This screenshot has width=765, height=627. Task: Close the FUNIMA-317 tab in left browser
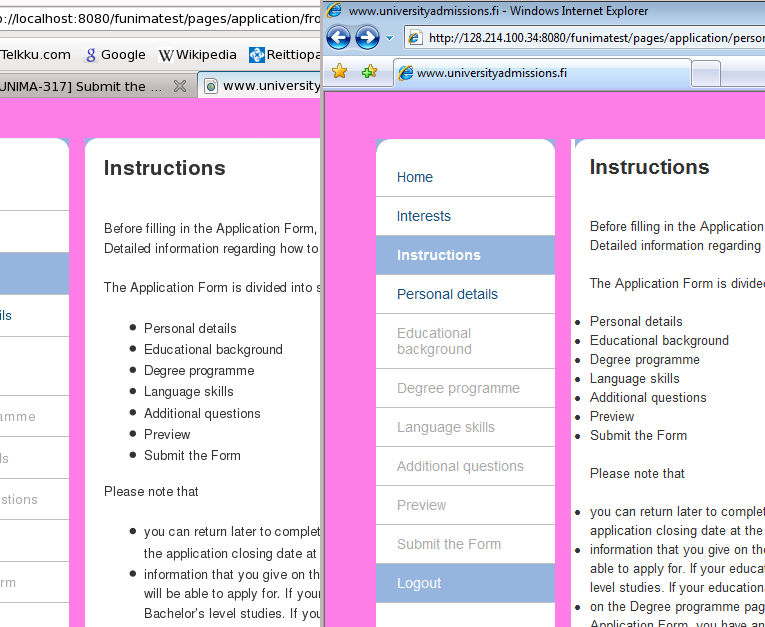[x=180, y=86]
